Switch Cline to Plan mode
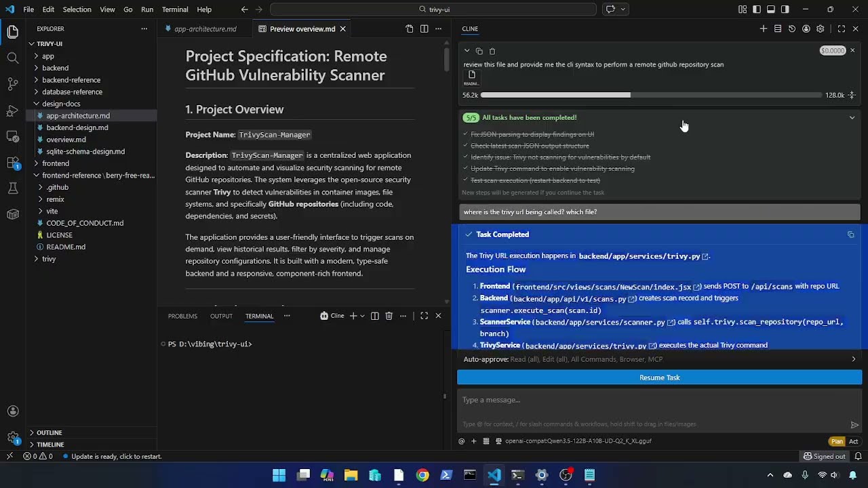The image size is (868, 488). point(837,441)
